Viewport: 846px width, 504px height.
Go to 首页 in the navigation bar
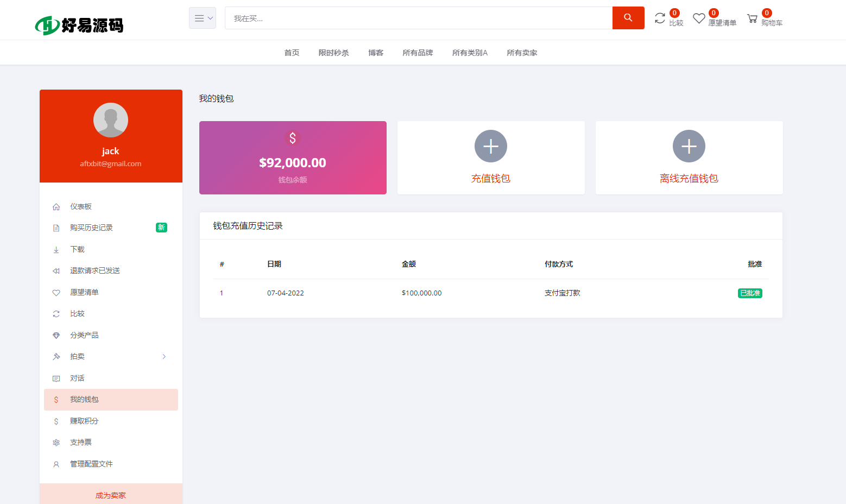(x=292, y=53)
